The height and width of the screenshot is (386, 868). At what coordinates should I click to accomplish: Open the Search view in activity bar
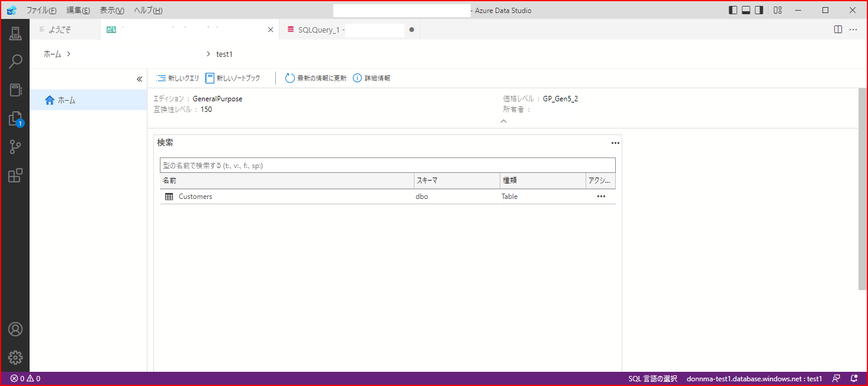[15, 62]
